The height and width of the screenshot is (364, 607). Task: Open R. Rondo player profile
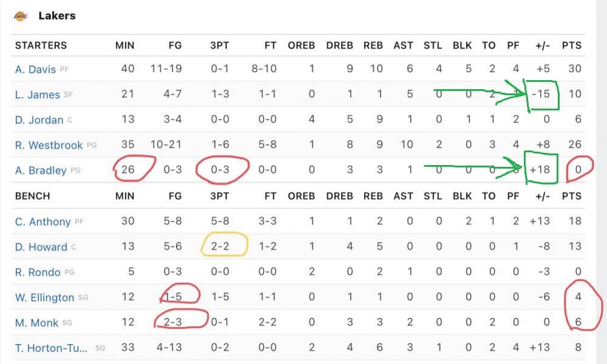click(38, 272)
